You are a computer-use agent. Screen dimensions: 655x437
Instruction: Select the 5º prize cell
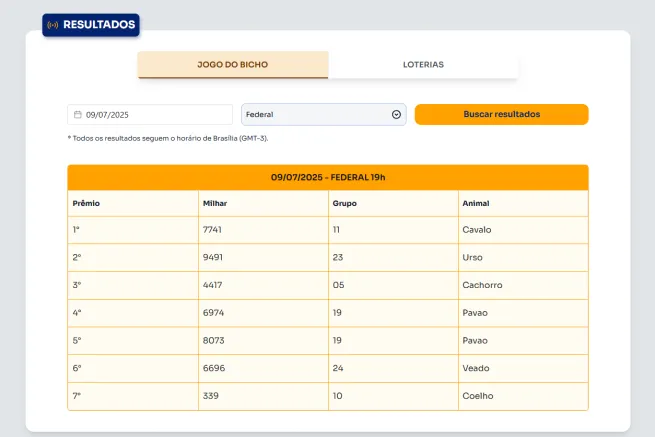(133, 340)
